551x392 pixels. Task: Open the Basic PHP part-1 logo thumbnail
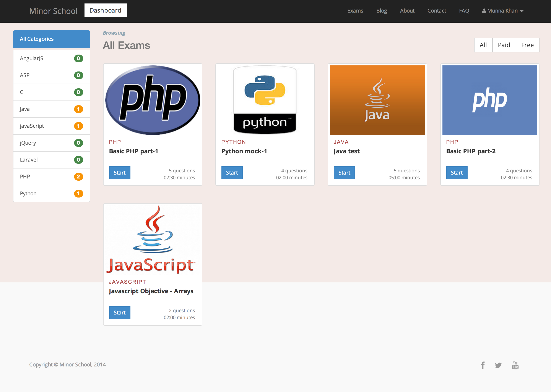153,100
